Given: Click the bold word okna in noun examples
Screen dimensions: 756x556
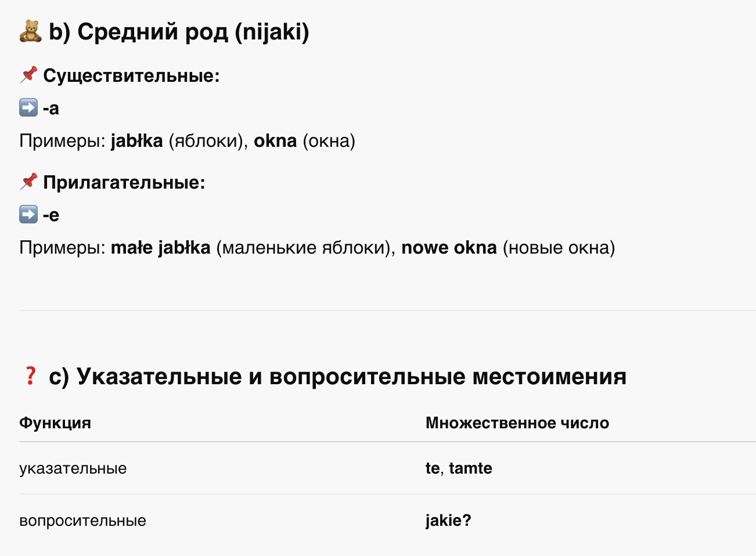Looking at the screenshot, I should 275,140.
